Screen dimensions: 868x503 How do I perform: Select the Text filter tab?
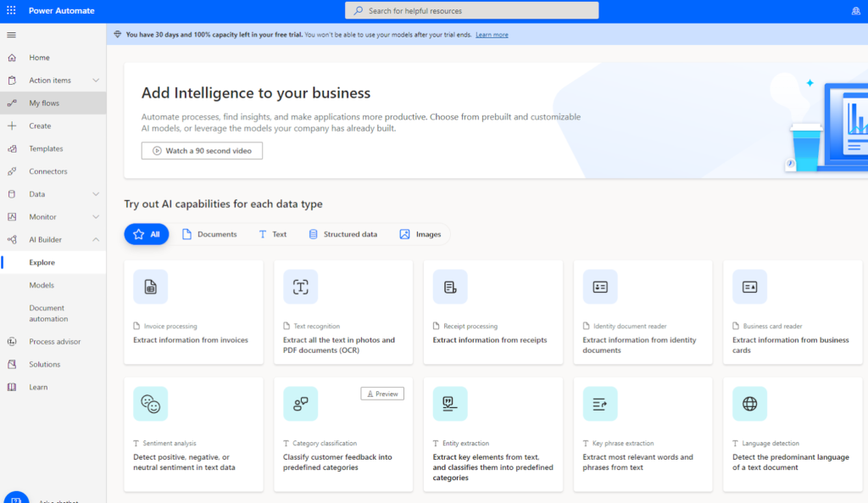point(272,234)
